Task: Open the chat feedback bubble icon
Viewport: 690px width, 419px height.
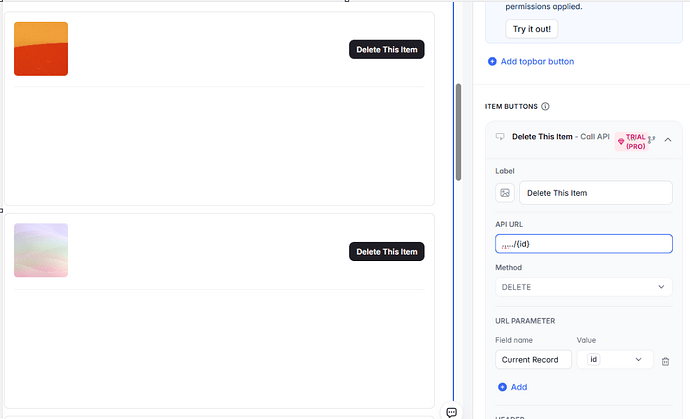Action: 451,412
